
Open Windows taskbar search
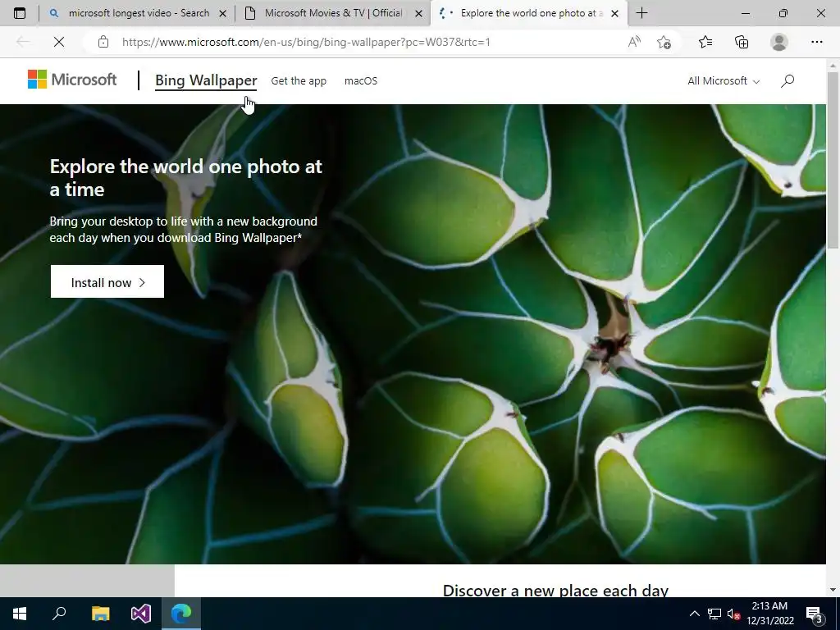59,614
